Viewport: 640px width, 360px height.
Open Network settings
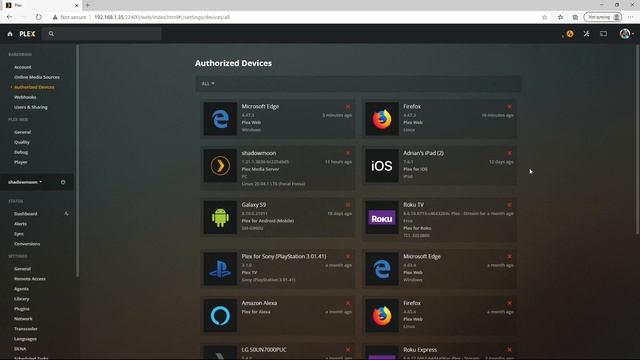(x=23, y=319)
